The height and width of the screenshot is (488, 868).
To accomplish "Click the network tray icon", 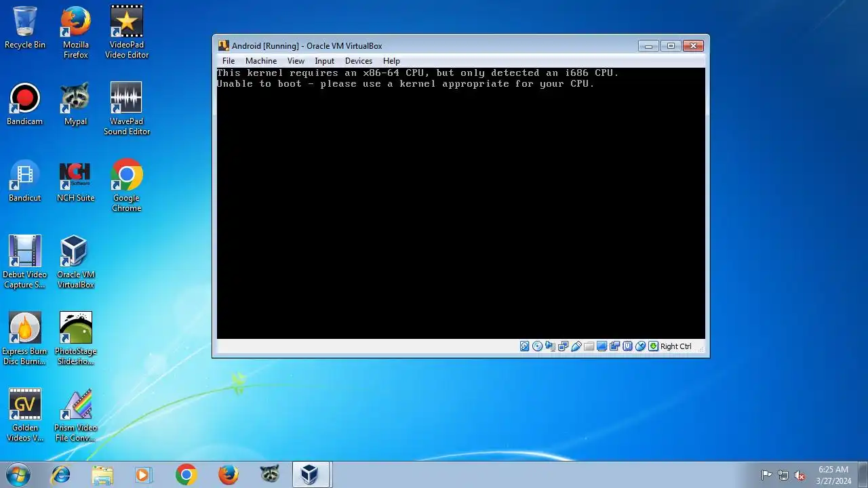I will pos(783,475).
